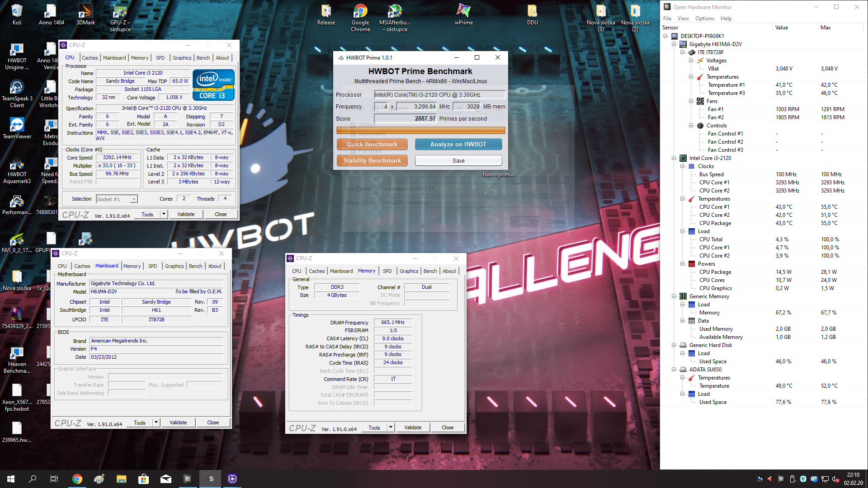
Task: Launch TeamViewer desktop icon
Action: click(17, 128)
